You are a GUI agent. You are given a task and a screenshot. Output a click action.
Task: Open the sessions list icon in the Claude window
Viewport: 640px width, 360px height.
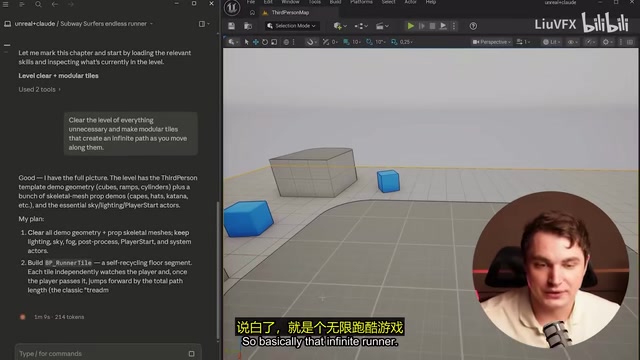click(22, 4)
